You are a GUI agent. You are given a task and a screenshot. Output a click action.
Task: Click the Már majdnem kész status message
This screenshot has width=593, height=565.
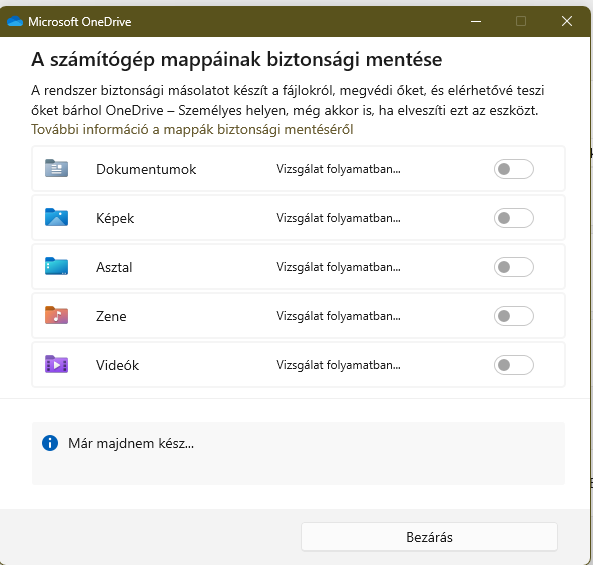tap(131, 443)
